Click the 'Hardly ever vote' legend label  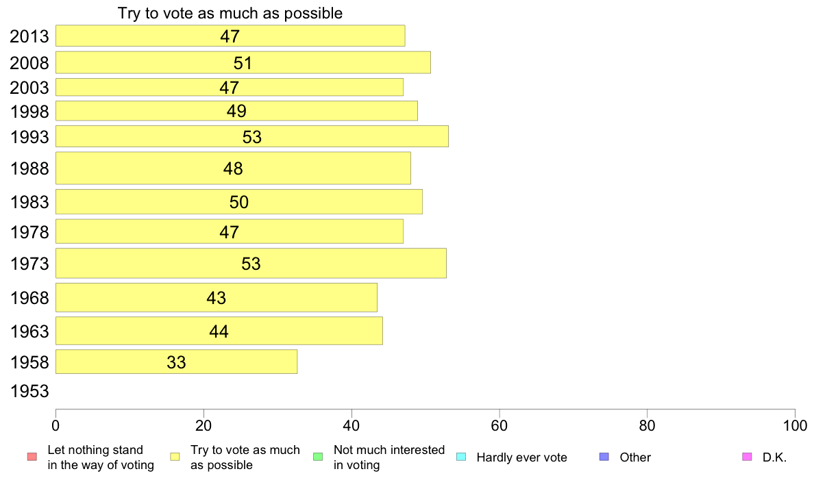pos(521,457)
